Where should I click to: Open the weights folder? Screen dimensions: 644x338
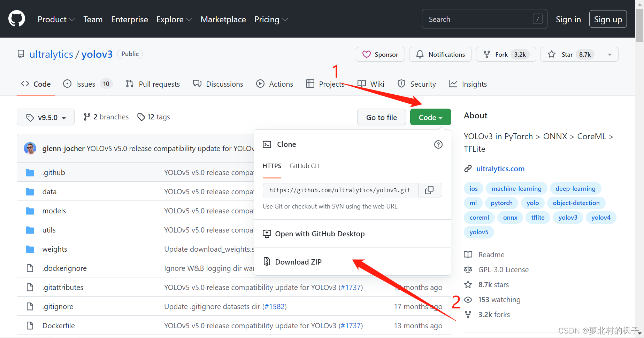55,249
